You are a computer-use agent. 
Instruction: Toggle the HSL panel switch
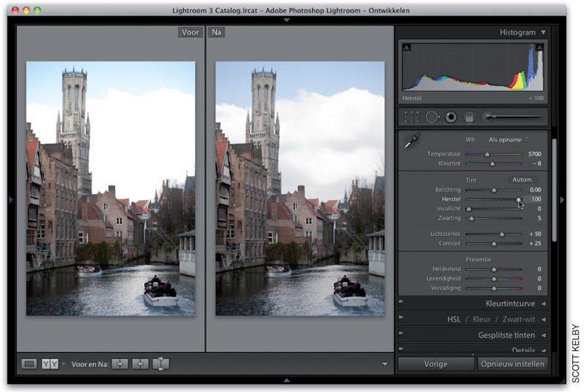[x=401, y=319]
